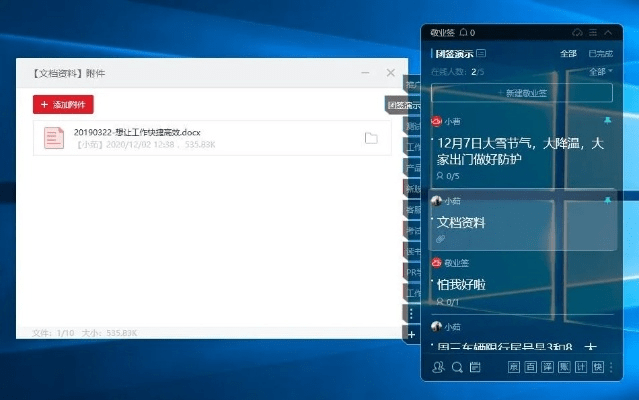
Task: Switch to the 全部 tab
Action: pos(568,53)
